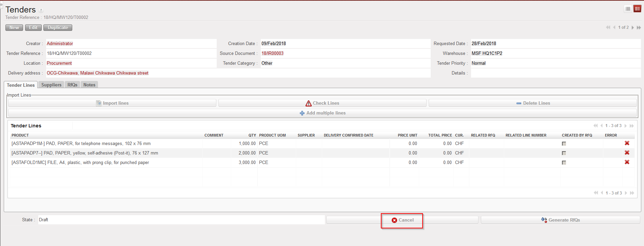Sort tender lines by Product column

point(20,135)
